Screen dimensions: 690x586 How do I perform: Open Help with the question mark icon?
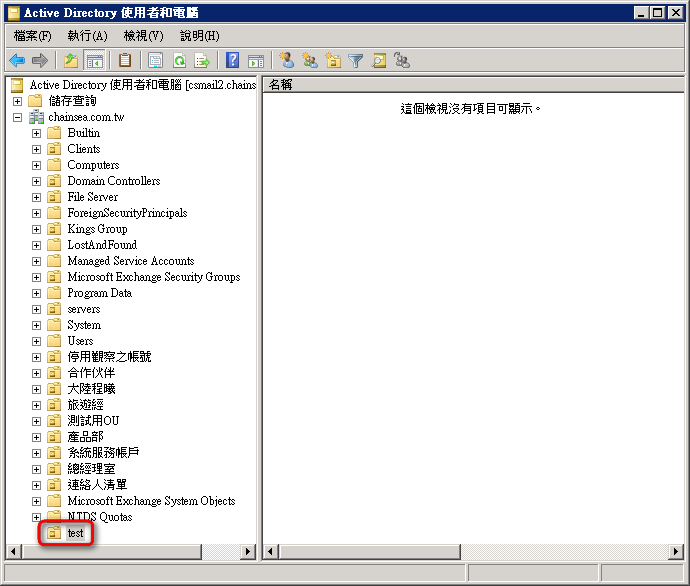pos(232,60)
